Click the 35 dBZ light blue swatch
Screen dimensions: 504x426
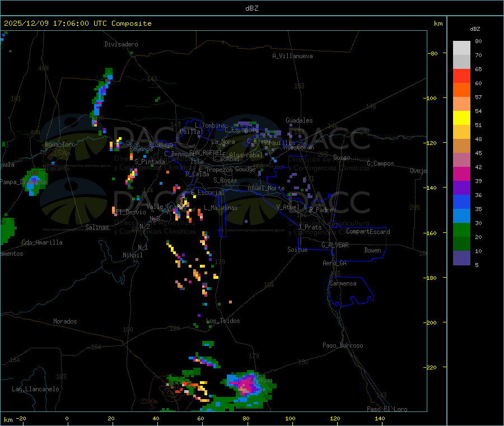461,216
